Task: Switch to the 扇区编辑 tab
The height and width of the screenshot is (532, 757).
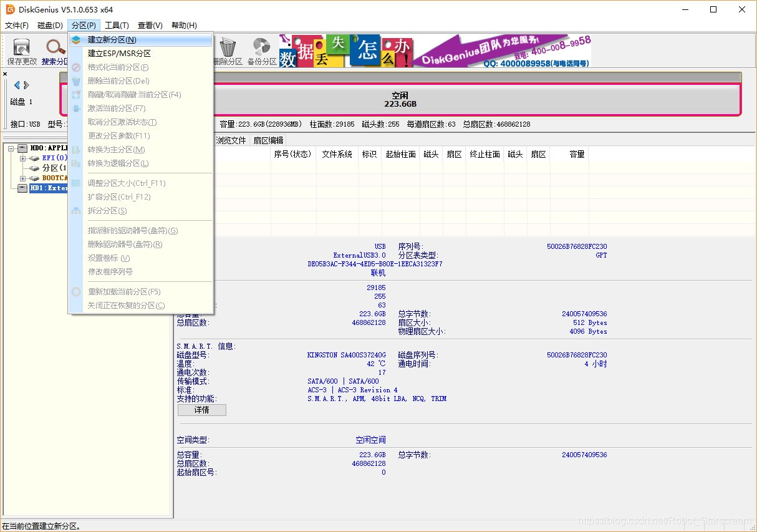Action: (268, 140)
